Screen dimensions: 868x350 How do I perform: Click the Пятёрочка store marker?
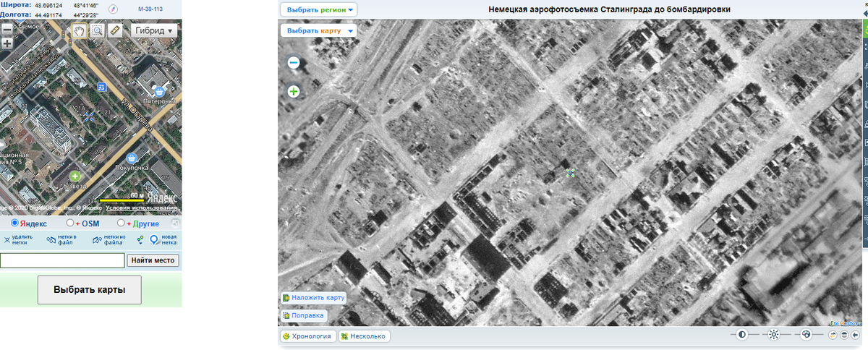158,91
